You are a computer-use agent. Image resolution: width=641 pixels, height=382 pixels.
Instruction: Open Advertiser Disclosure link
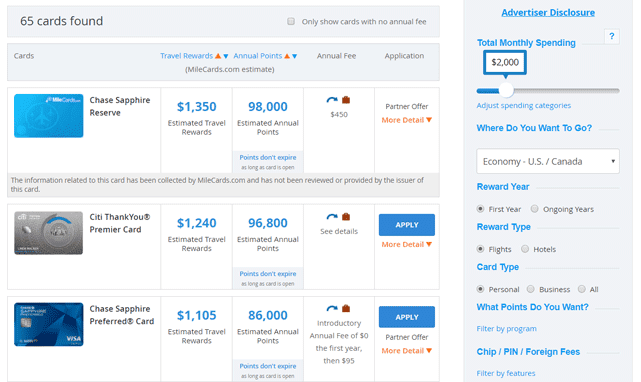[x=548, y=13]
